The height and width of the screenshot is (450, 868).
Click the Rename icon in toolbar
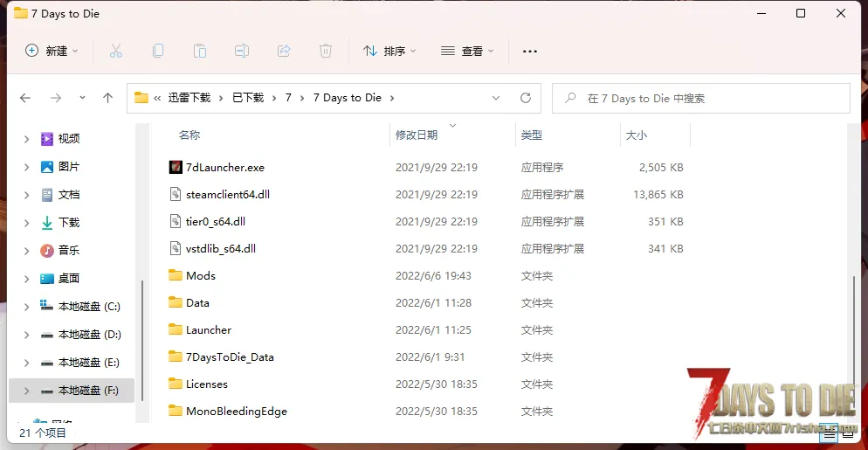(x=242, y=51)
